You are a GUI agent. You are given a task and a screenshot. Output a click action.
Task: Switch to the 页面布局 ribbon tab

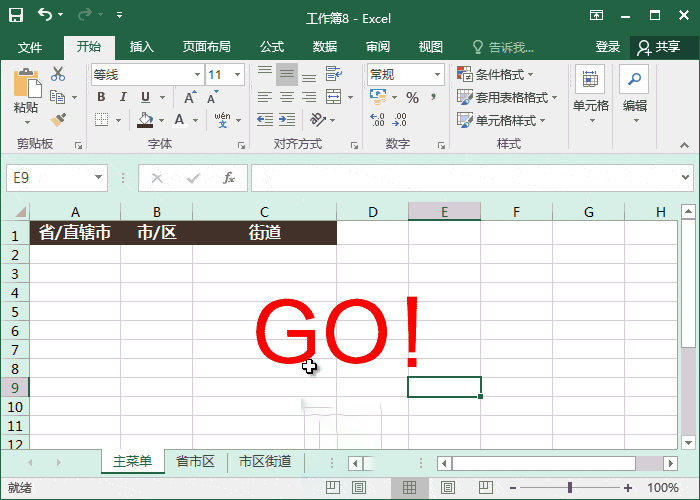207,47
